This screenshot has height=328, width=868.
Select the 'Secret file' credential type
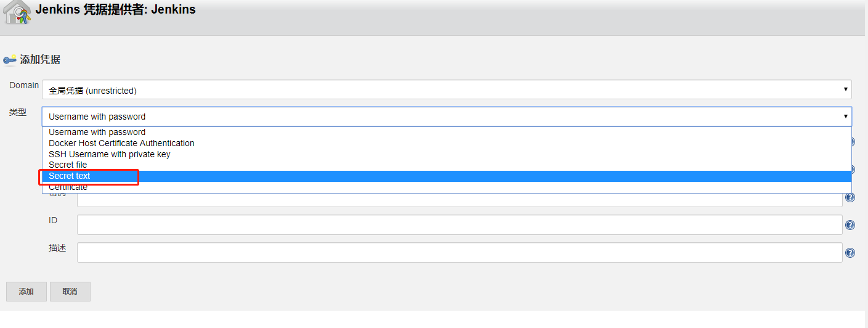(68, 165)
